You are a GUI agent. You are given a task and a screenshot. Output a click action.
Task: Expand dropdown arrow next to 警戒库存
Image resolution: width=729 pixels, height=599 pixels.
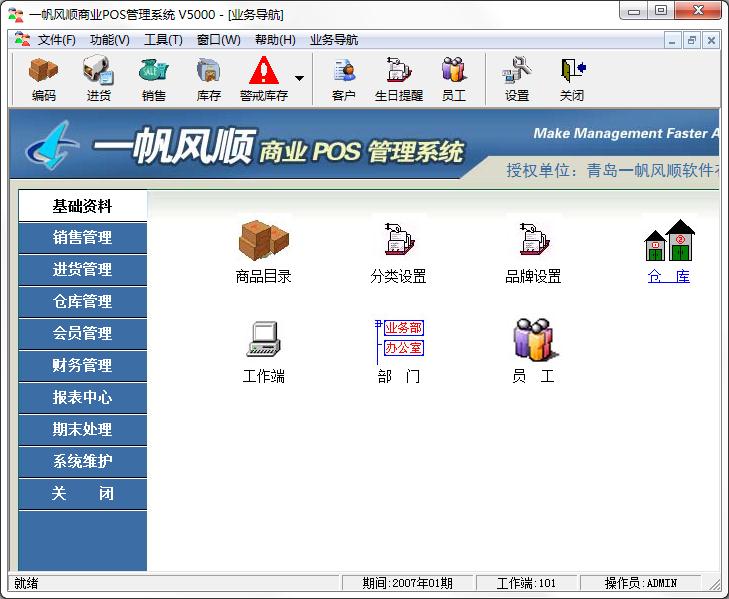pyautogui.click(x=299, y=78)
